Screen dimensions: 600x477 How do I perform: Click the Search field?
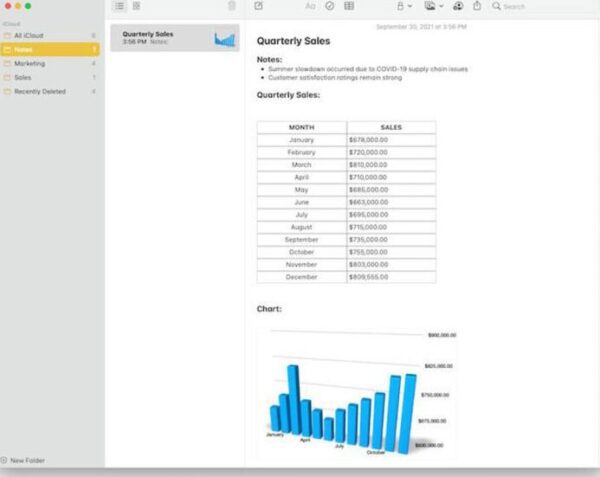click(x=540, y=6)
